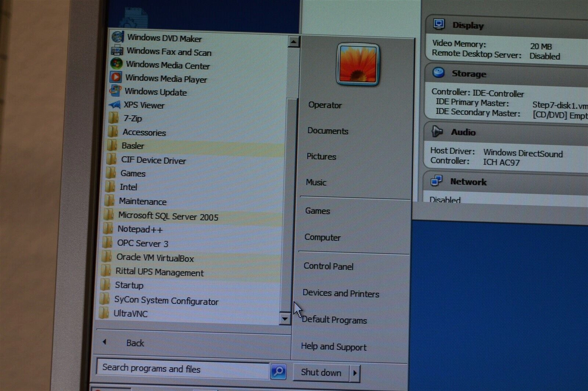This screenshot has height=391, width=588.
Task: Click the "Disabled" text under Network
Action: coord(445,200)
